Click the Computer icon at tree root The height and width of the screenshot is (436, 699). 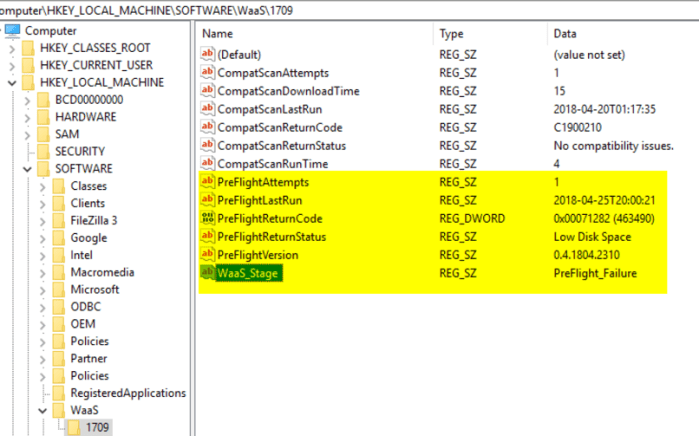point(14,30)
